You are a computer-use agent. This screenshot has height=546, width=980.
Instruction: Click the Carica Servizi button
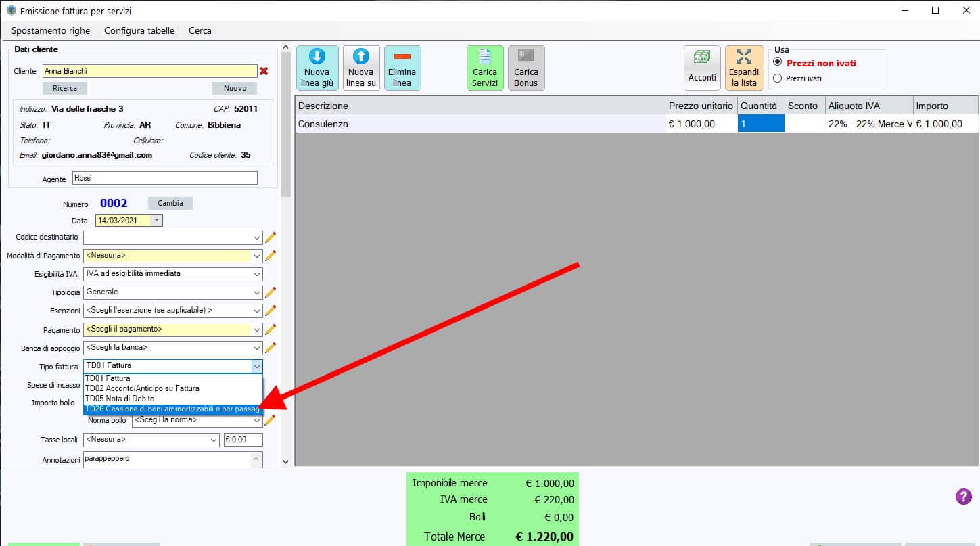485,68
